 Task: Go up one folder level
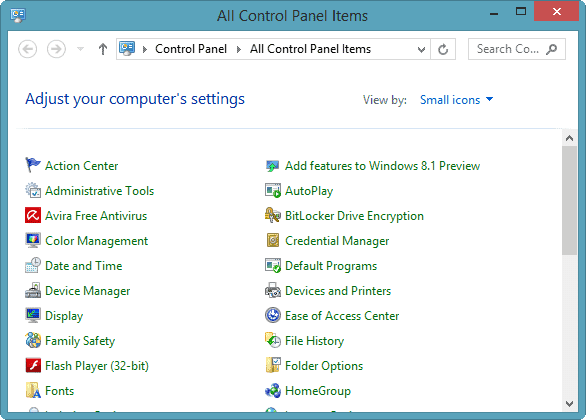click(x=103, y=49)
